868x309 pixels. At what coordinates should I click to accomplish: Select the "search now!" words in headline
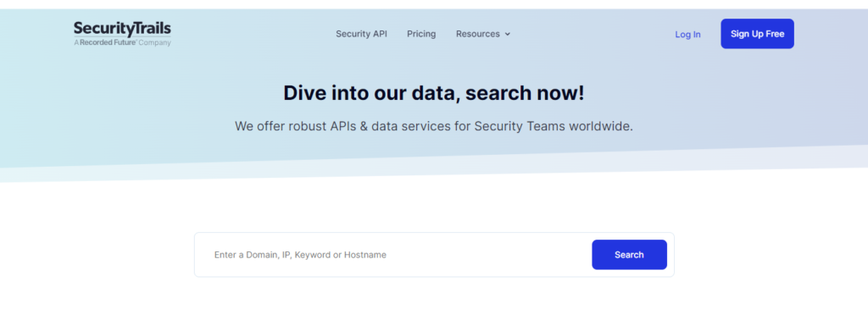(x=525, y=93)
